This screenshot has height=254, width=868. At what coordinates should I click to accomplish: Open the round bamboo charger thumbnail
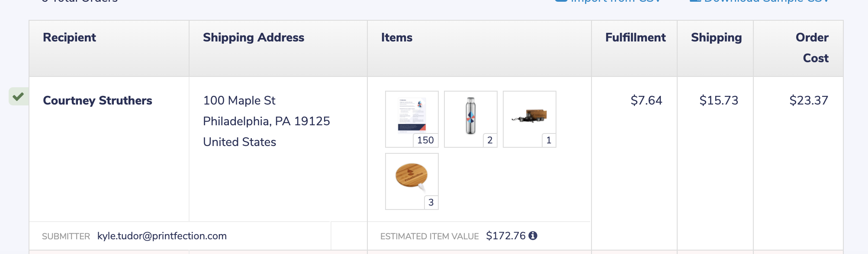point(411,177)
